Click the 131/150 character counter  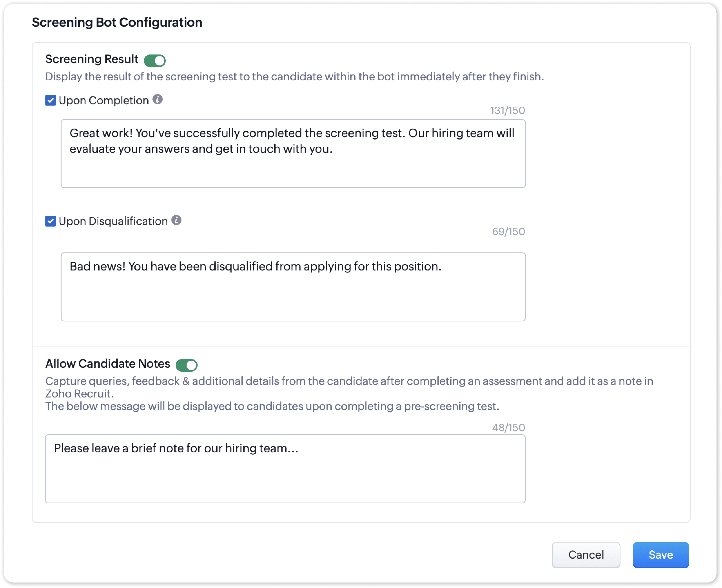507,110
